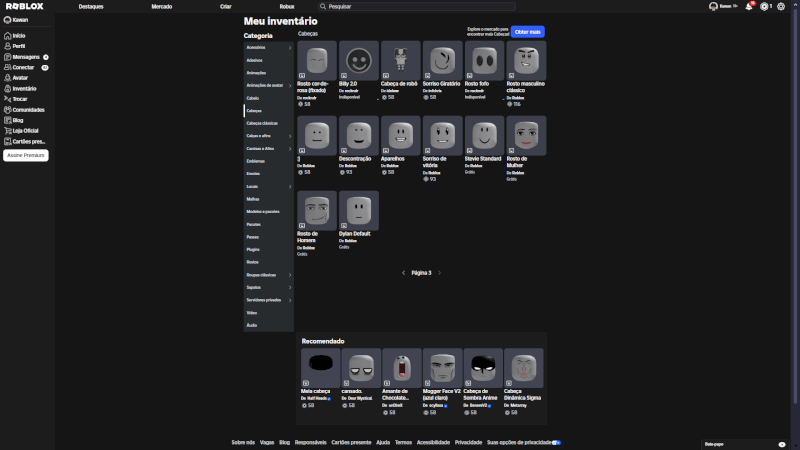The image size is (800, 450).
Task: Open the Dylan Default head item
Action: coord(359,211)
